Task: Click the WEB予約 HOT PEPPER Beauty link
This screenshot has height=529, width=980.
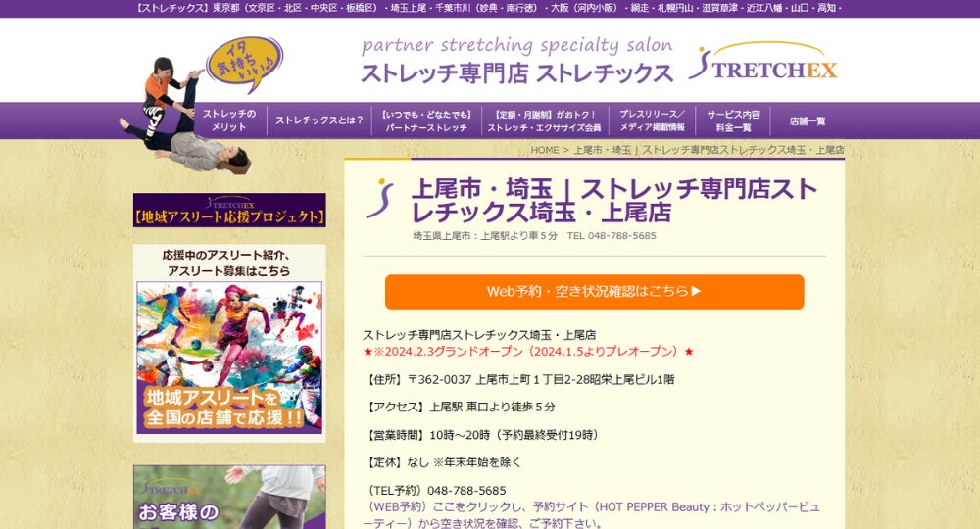Action: [591, 515]
